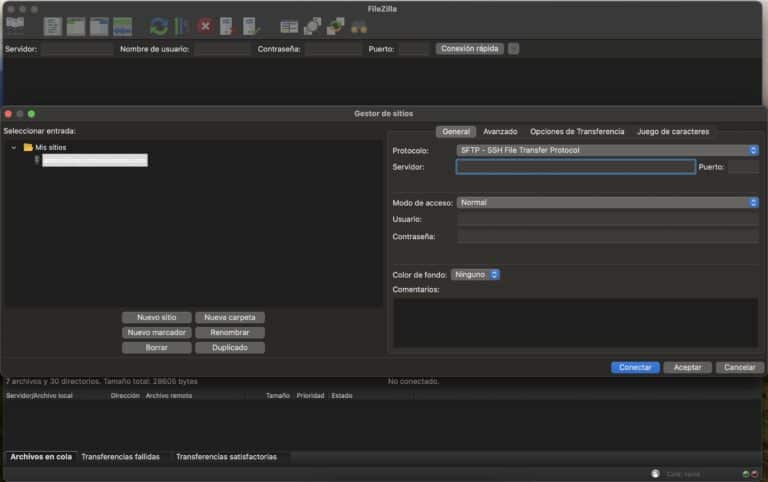Click the server icon beside highlighted site entry

coord(37,160)
